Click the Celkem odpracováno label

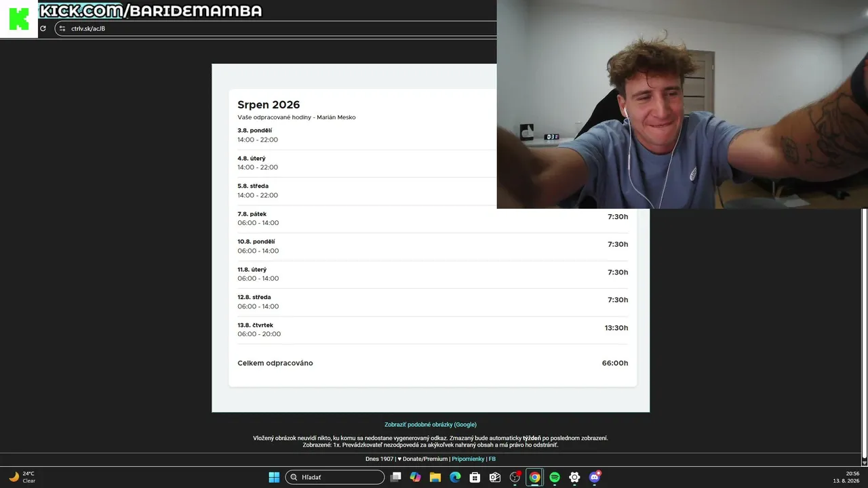coord(275,363)
